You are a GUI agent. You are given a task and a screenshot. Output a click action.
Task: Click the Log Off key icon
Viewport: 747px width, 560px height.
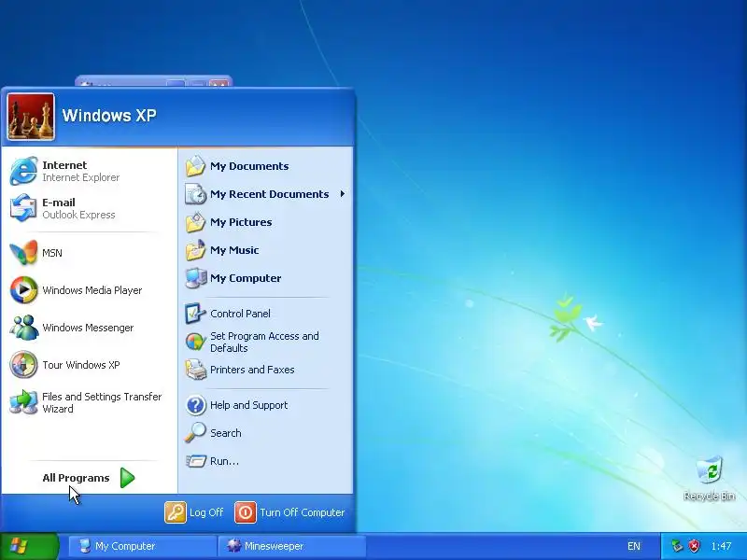pos(176,512)
